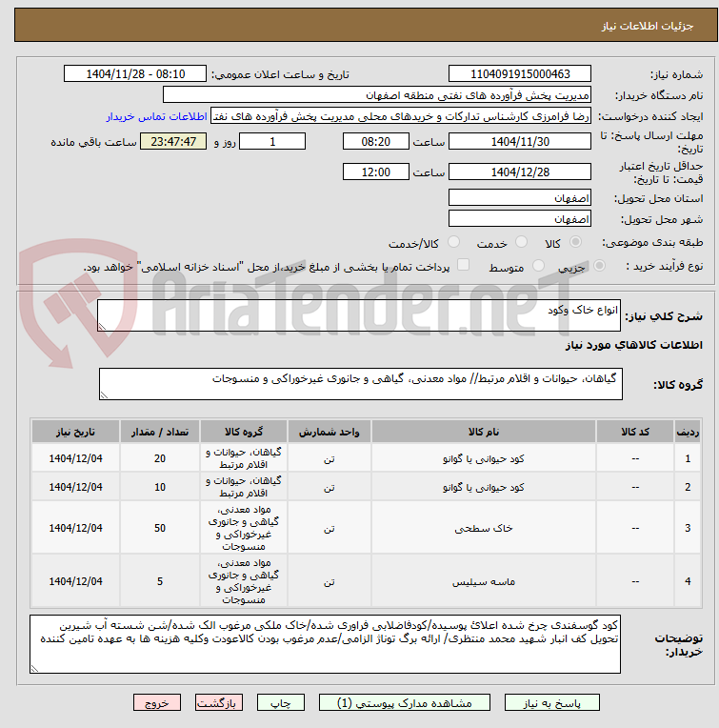Click the request creator name field

[x=401, y=116]
